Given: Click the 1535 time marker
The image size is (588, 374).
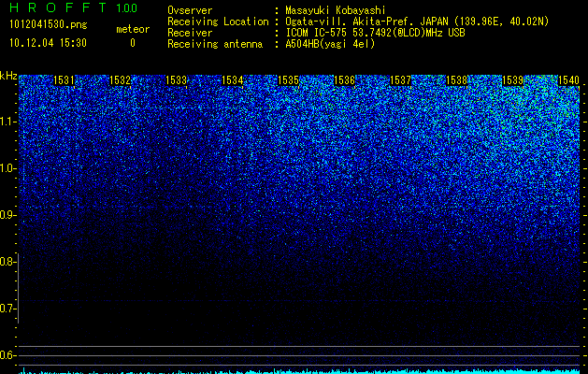Looking at the screenshot, I should point(288,80).
